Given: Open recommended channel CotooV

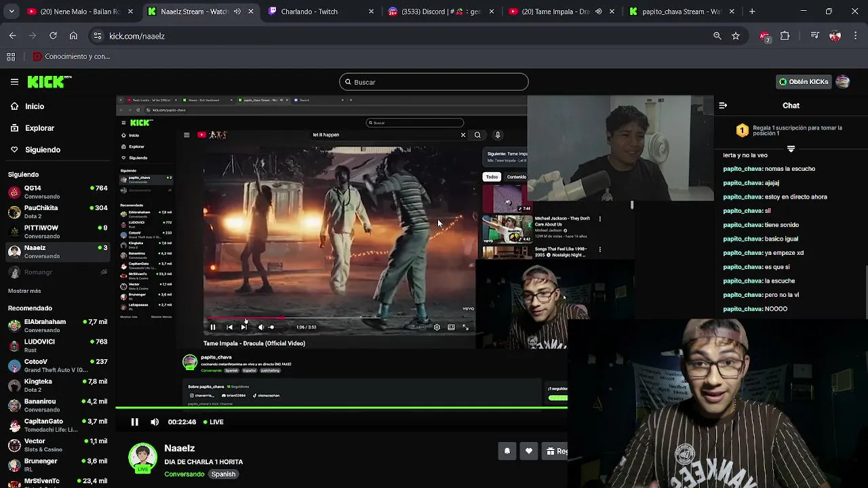Looking at the screenshot, I should [x=58, y=365].
